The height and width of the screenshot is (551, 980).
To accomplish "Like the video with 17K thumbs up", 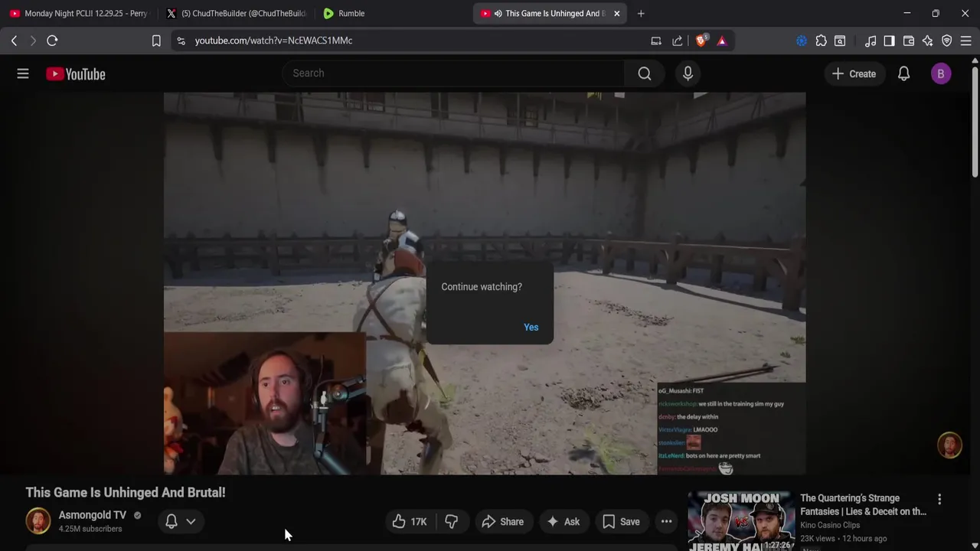I will click(410, 522).
